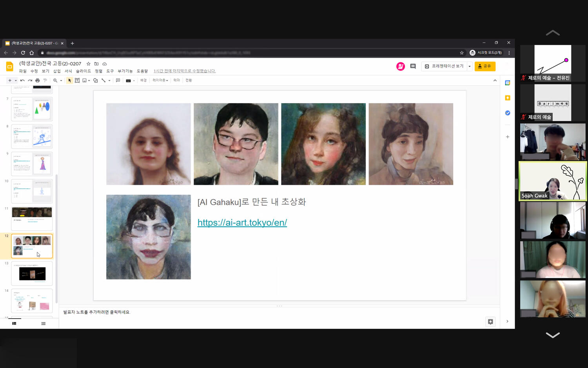The image size is (588, 368).
Task: Bookmark this page with the address bar star
Action: pyautogui.click(x=462, y=53)
